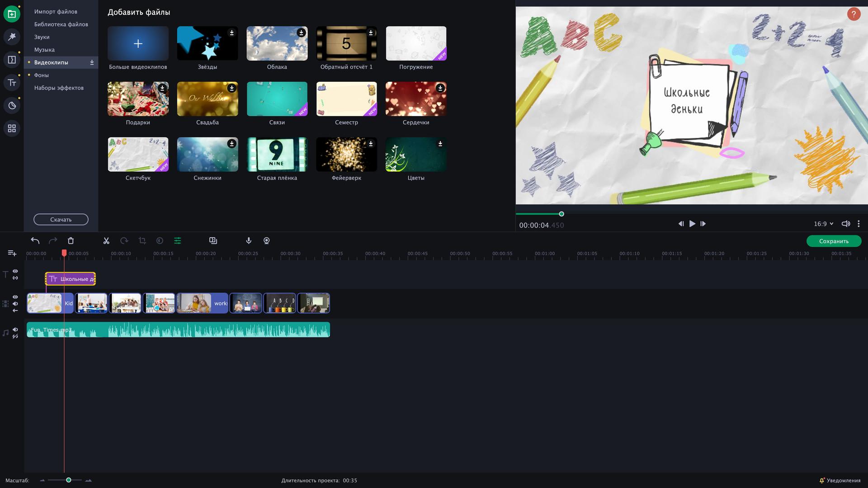Mute the Fun_Times.mp3 audio track

pyautogui.click(x=15, y=329)
